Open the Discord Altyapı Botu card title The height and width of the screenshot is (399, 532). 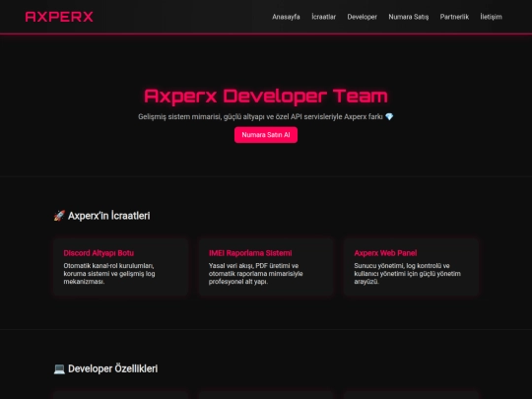(99, 253)
